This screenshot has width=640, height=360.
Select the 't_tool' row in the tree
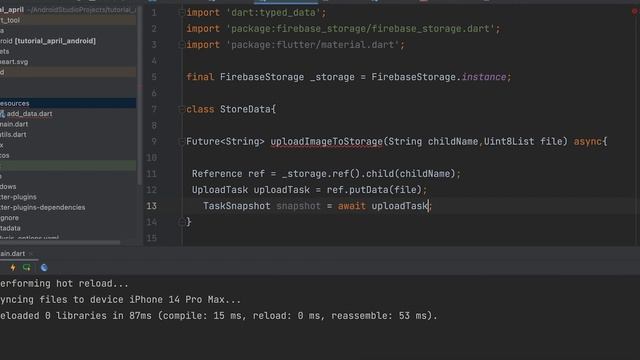pos(68,20)
